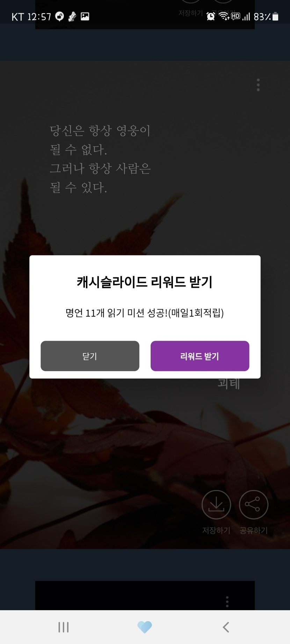Open the three-dot menu on the next card below
This screenshot has width=290, height=644.
coord(227,601)
